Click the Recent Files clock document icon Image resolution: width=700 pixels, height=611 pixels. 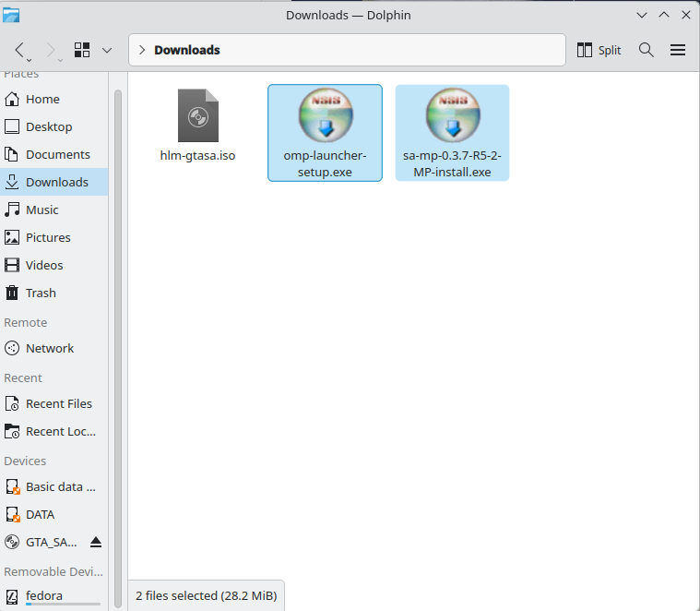coord(12,403)
